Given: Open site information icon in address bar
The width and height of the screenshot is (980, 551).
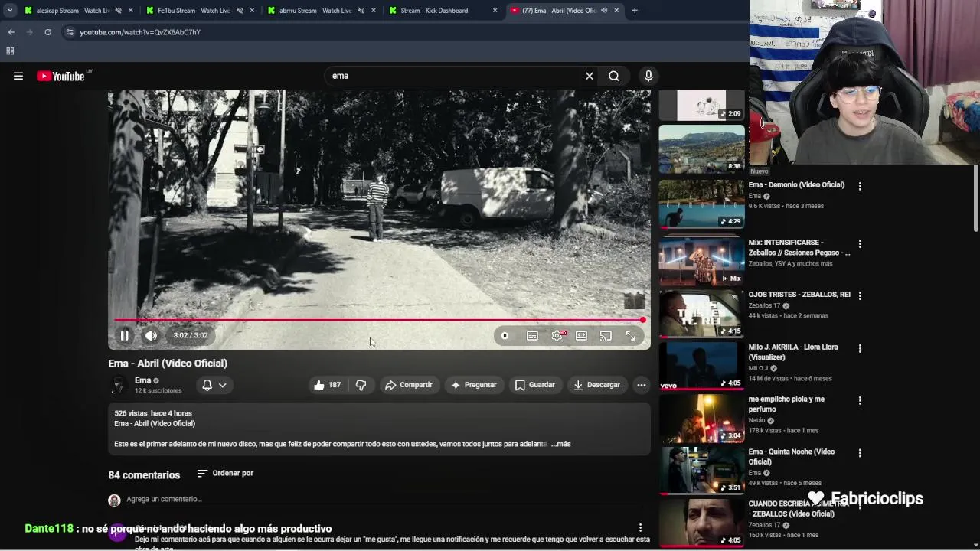Looking at the screenshot, I should pyautogui.click(x=70, y=32).
